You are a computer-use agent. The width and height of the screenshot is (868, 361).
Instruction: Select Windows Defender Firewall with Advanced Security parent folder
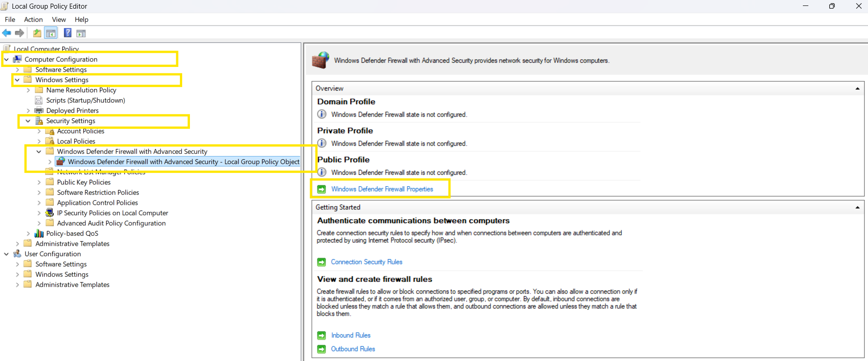tap(132, 152)
